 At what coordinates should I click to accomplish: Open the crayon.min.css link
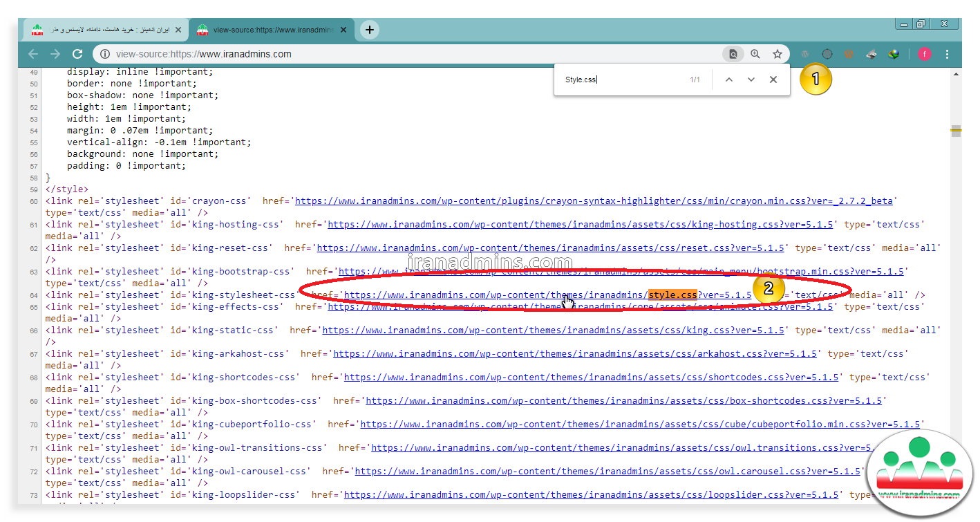pyautogui.click(x=594, y=201)
